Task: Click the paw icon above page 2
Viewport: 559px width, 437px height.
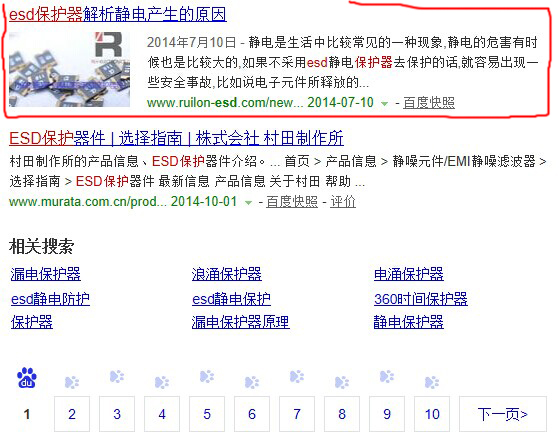Action: pos(72,382)
